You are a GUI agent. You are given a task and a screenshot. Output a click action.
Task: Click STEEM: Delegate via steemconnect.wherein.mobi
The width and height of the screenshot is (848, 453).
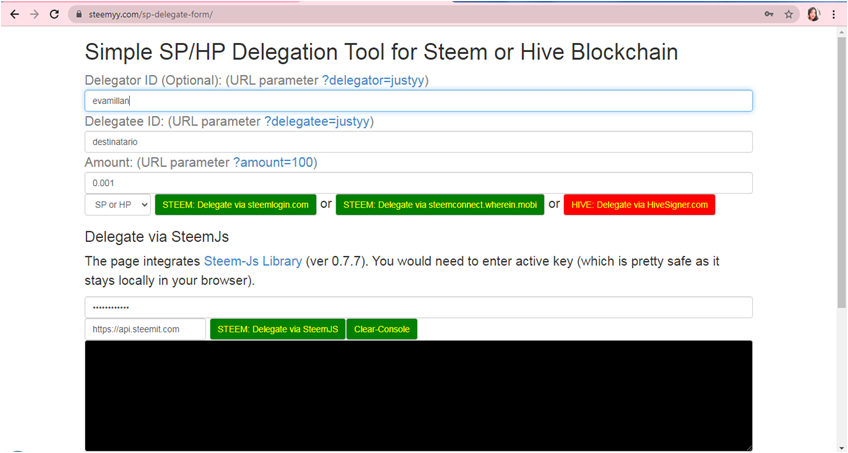[x=440, y=205]
